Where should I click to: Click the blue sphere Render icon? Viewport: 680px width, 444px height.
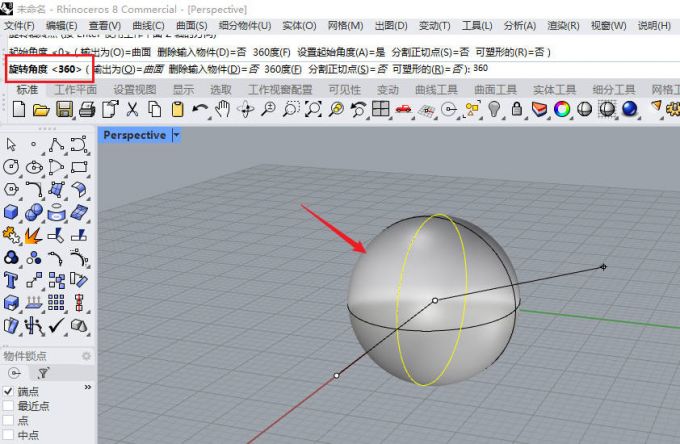click(629, 109)
